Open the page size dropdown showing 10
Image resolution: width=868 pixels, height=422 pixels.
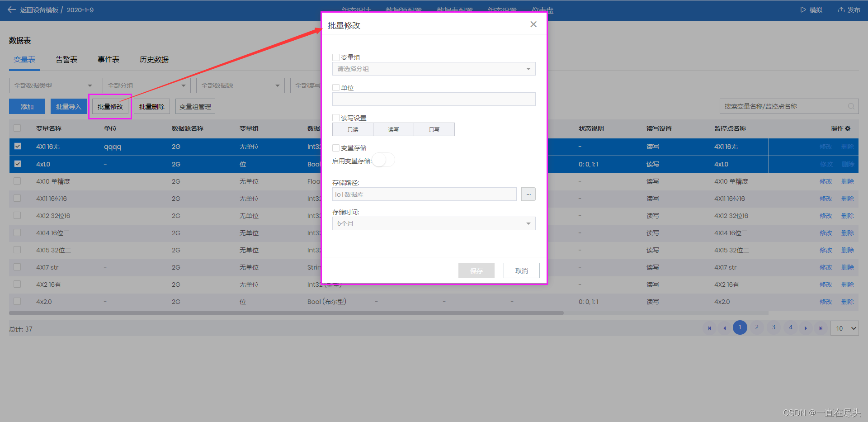[844, 328]
